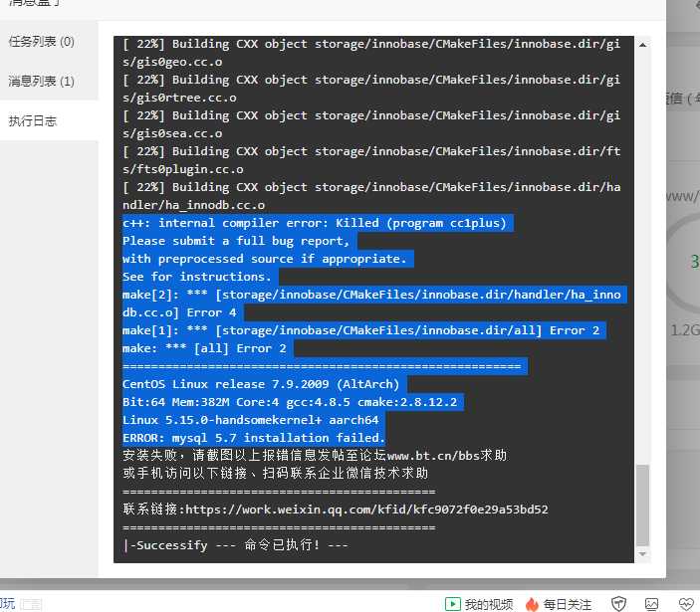This screenshot has width=700, height=612.
Task: Click the 'with preprocessed source if appropriate.' line
Action: tap(265, 259)
